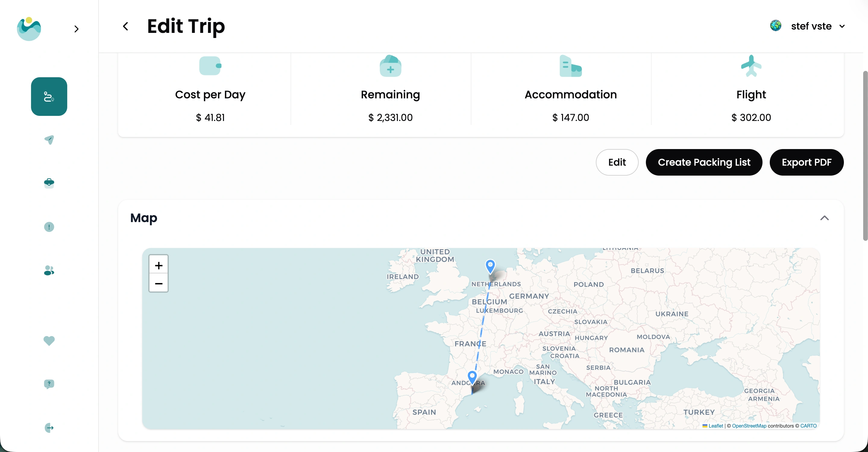Expand the sidebar with the chevron arrow

[x=77, y=29]
